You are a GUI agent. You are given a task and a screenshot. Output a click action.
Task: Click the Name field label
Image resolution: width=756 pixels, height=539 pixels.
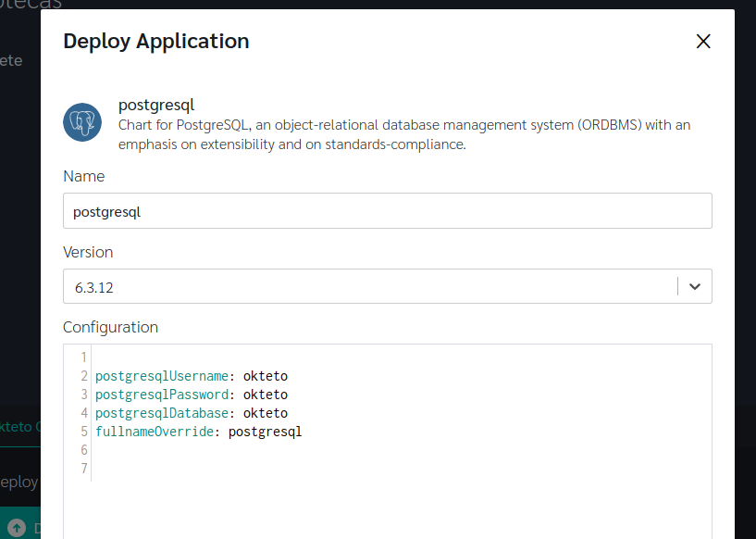coord(83,176)
